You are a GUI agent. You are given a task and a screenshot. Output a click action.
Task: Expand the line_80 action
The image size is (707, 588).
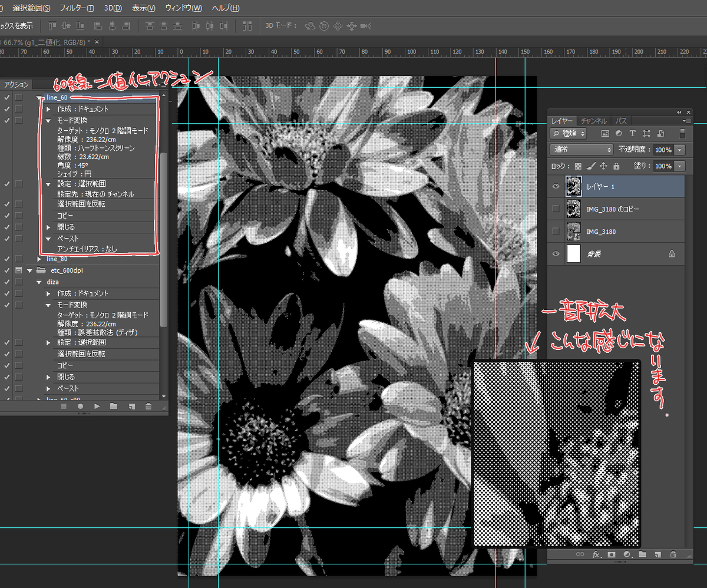pyautogui.click(x=39, y=259)
